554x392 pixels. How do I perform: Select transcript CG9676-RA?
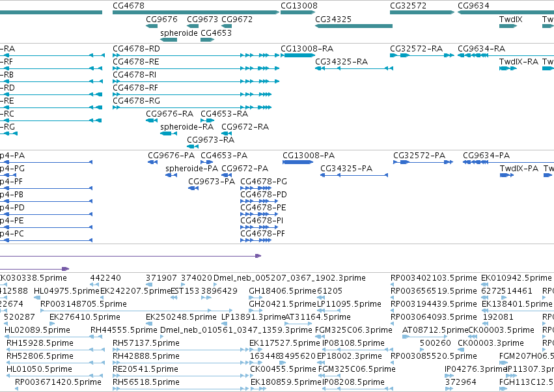point(170,114)
